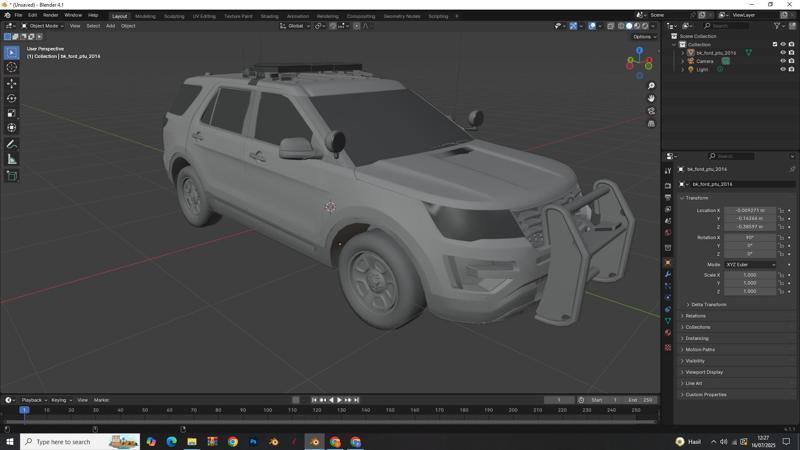
Task: Open the View Layer properties tab
Action: coord(668,209)
